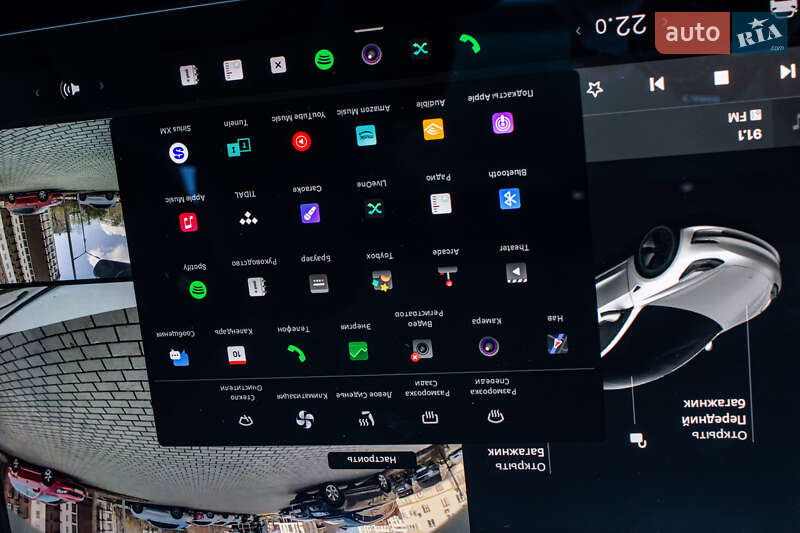Toggle the rear defrost
The image size is (800, 533).
[x=430, y=417]
